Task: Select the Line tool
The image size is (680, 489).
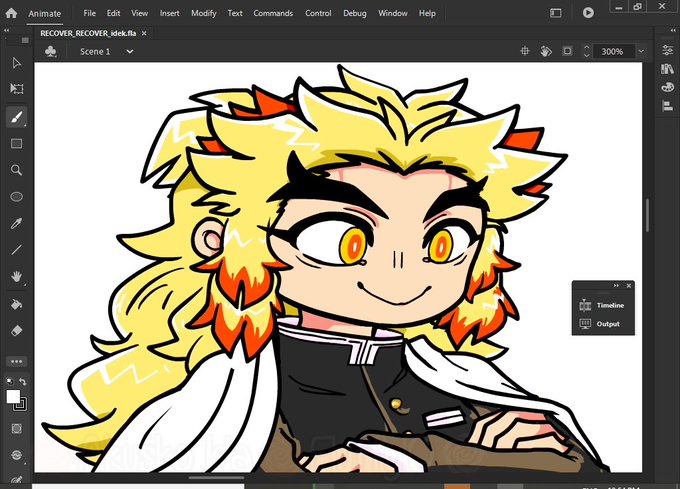Action: pyautogui.click(x=16, y=250)
